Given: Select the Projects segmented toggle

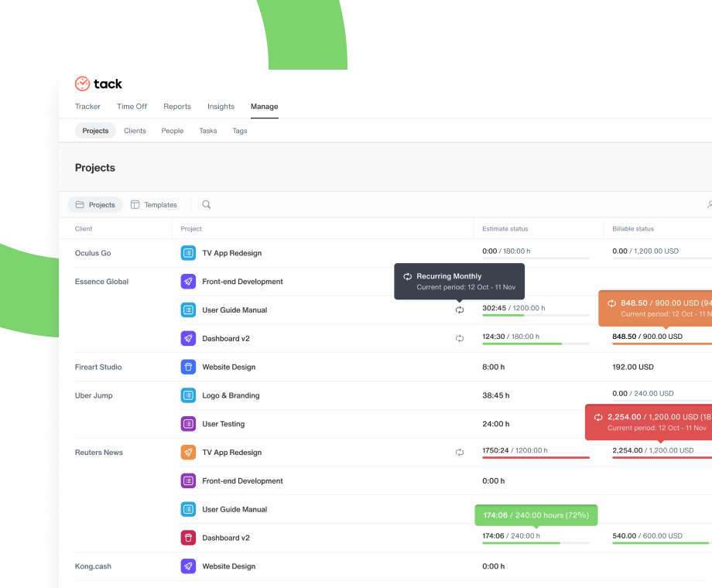Looking at the screenshot, I should (x=94, y=204).
